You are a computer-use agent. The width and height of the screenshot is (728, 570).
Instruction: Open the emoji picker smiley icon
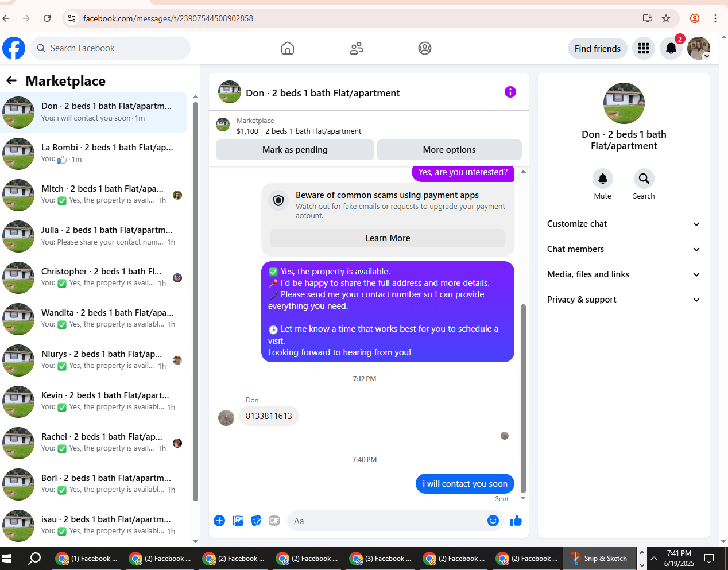[493, 521]
